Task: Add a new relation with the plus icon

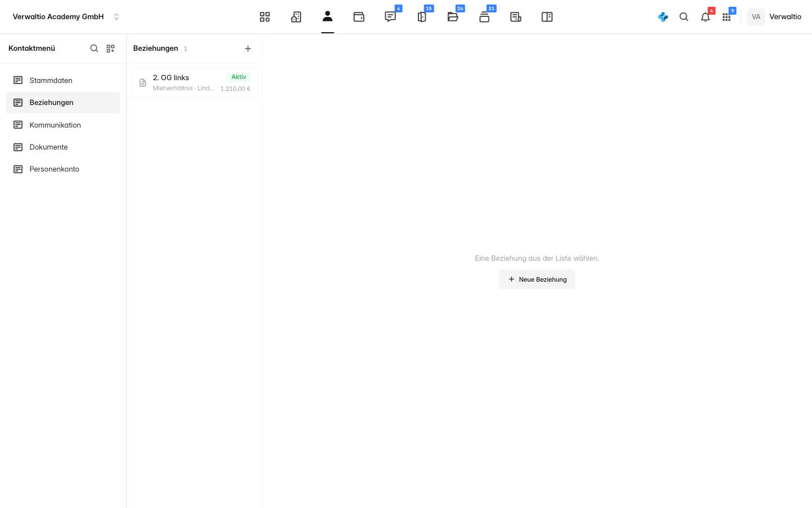Action: click(248, 49)
